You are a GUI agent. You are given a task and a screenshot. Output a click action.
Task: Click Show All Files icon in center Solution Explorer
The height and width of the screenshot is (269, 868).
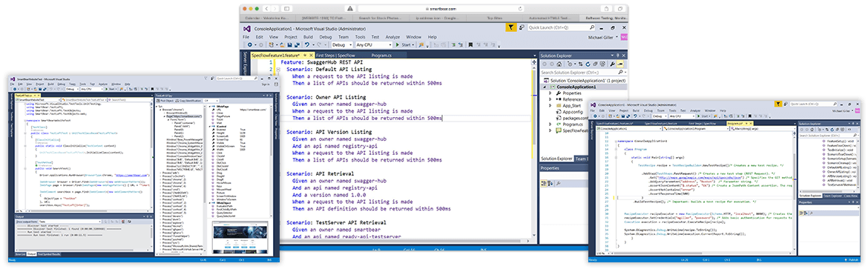602,64
